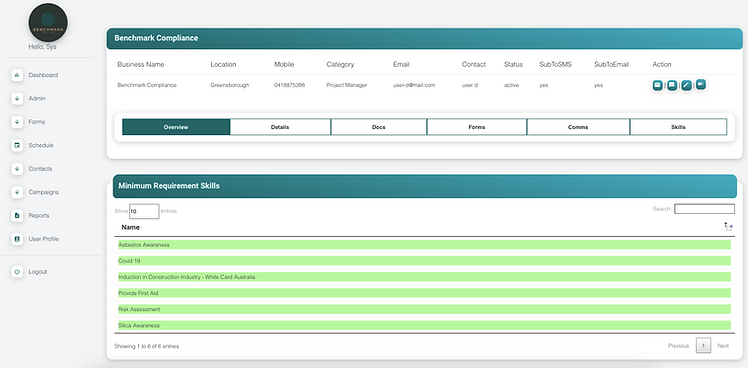This screenshot has width=748, height=368.
Task: Select the Risk Assessment row
Action: [x=424, y=309]
